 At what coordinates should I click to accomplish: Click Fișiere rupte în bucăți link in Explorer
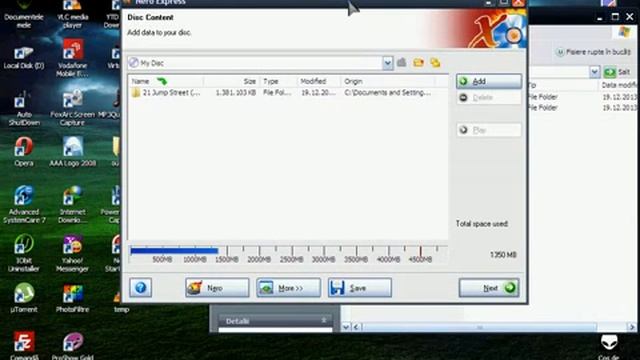pyautogui.click(x=594, y=52)
